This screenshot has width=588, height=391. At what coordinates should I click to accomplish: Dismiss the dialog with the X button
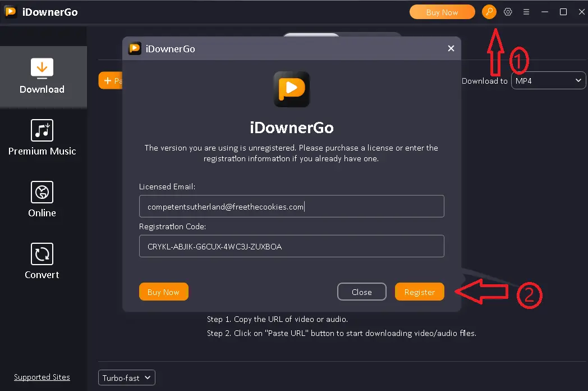(x=451, y=48)
